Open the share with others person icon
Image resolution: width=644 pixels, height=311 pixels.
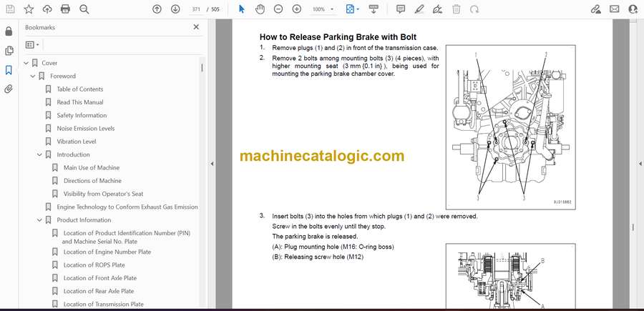pos(633,9)
